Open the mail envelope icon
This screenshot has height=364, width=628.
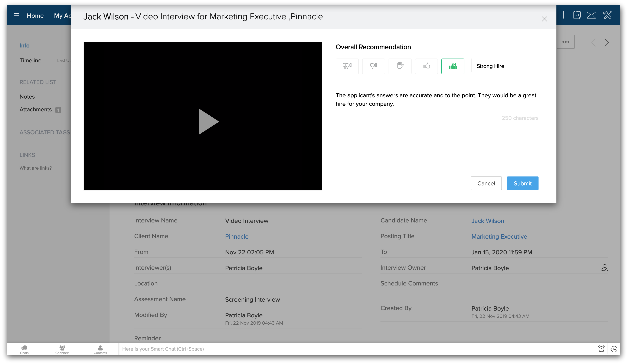(x=591, y=15)
